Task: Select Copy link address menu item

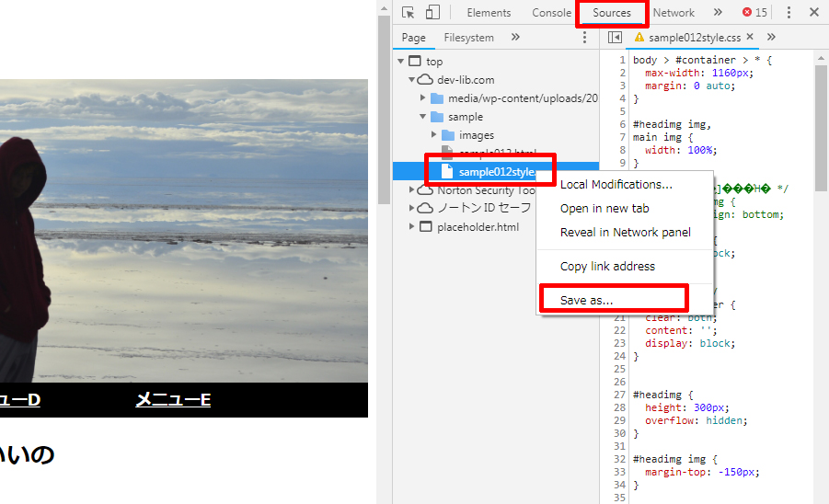Action: click(607, 267)
